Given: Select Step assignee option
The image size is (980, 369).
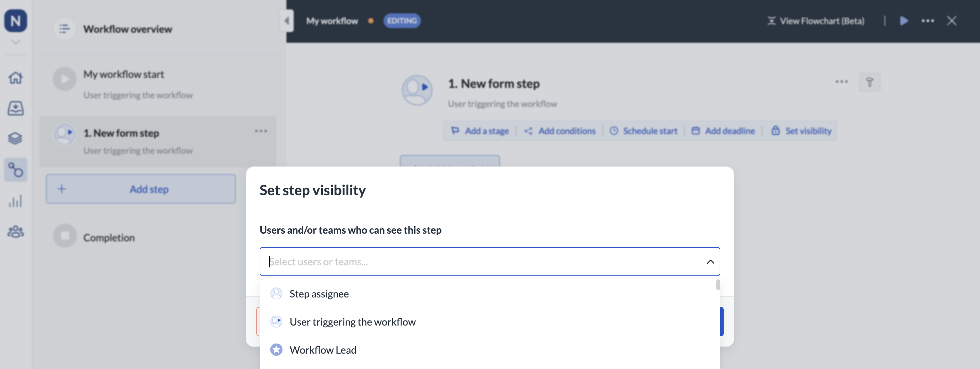Looking at the screenshot, I should click(x=319, y=294).
